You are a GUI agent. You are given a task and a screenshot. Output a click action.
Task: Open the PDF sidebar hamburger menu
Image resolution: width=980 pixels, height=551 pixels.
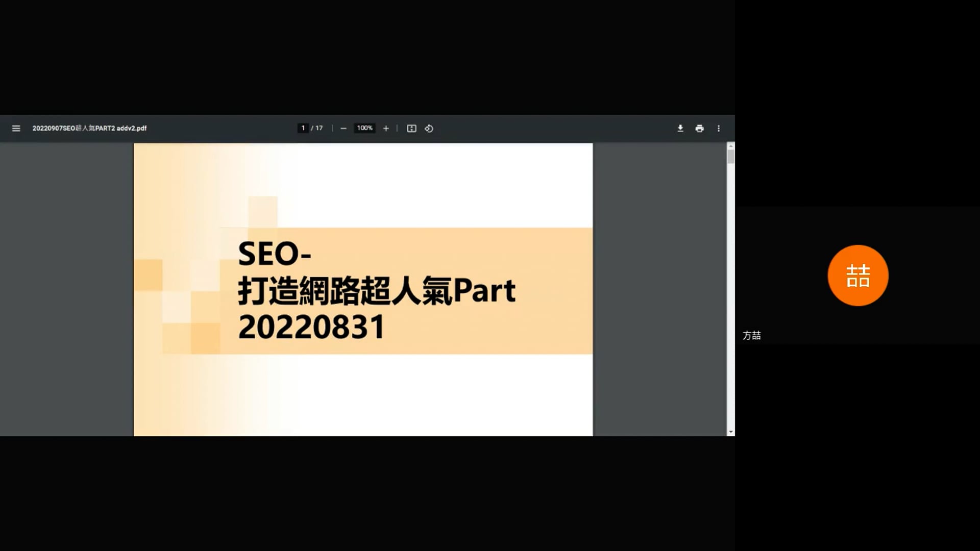(x=16, y=129)
